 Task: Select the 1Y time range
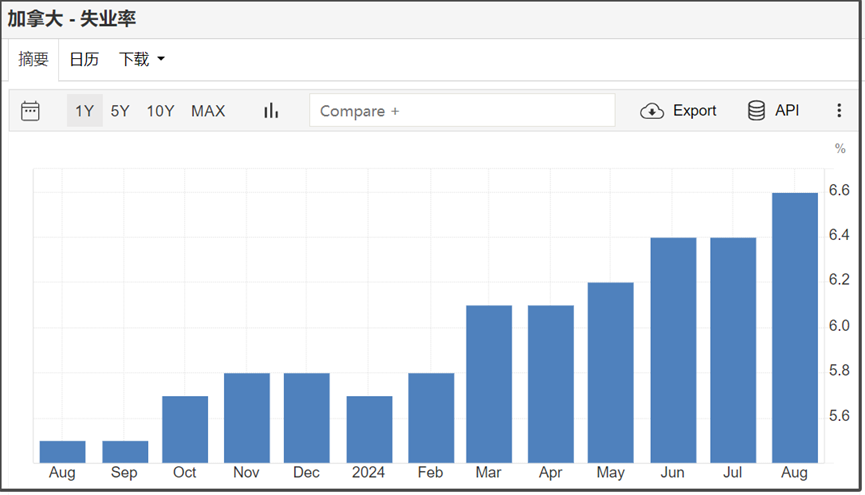click(x=85, y=111)
